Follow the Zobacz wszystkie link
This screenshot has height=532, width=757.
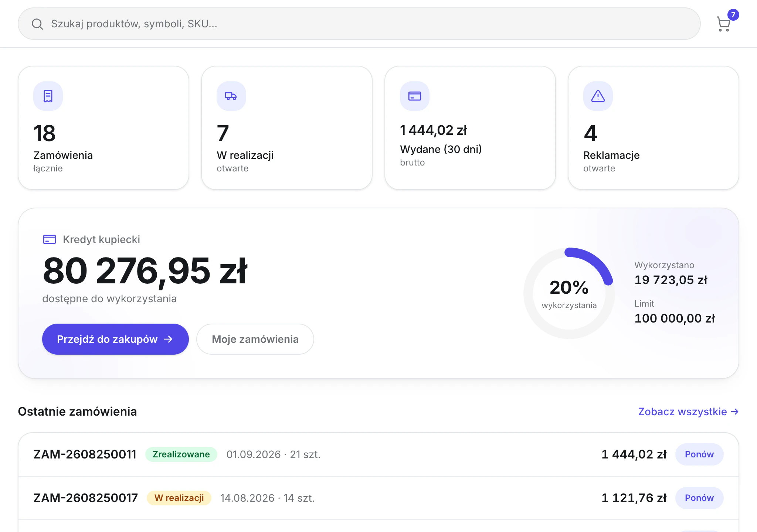688,412
